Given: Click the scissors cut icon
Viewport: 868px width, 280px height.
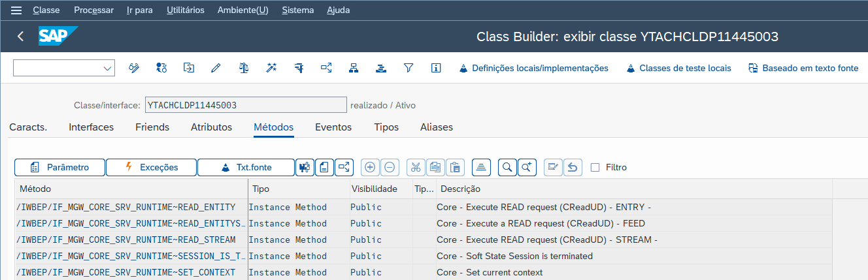Looking at the screenshot, I should click(416, 167).
